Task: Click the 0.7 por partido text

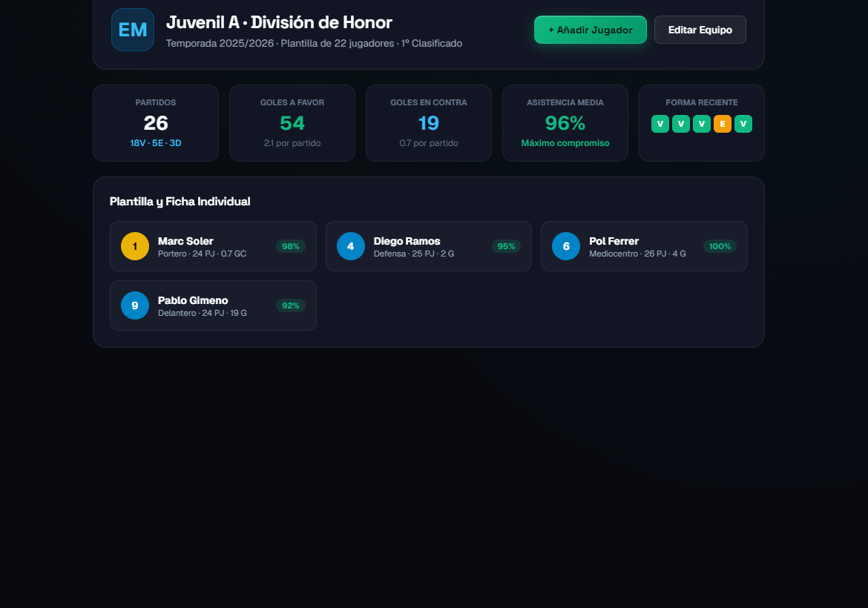Action: click(429, 143)
